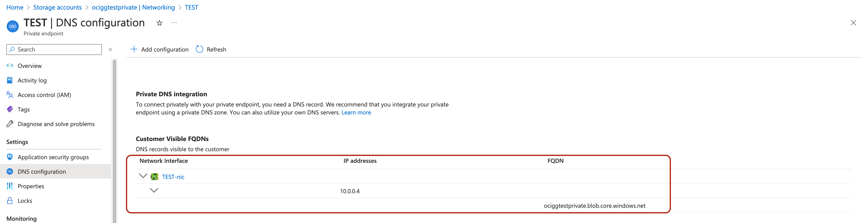Follow the Learn more link
This screenshot has width=868, height=223.
[356, 112]
